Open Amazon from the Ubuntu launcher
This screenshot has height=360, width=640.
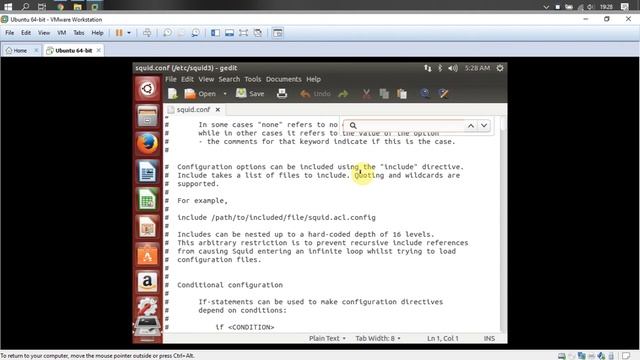tap(147, 282)
